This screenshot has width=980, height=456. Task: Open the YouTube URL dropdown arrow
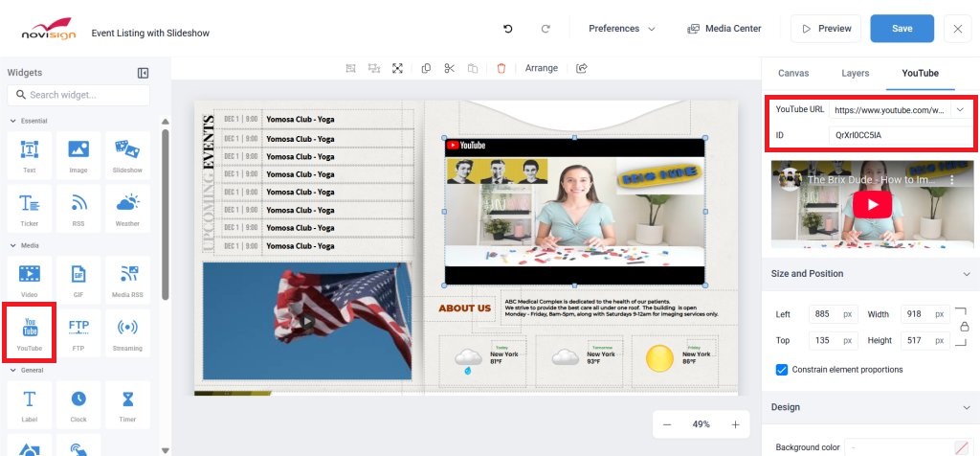click(x=960, y=109)
